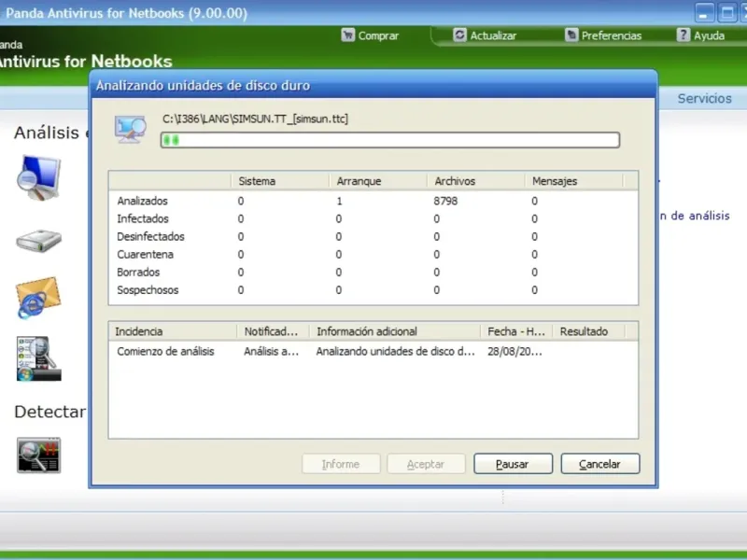Select the hard disk drive scan icon

[x=38, y=241]
